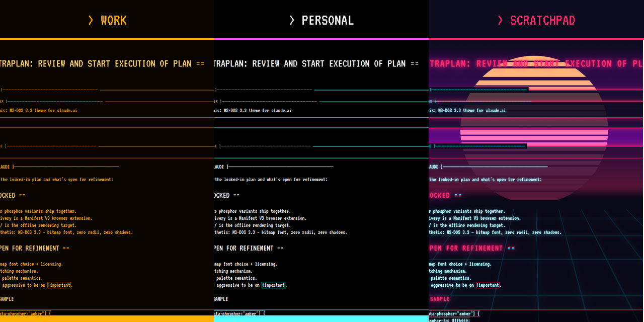Click the cyan bar at bottom of PERSONAL column

[x=321, y=320]
